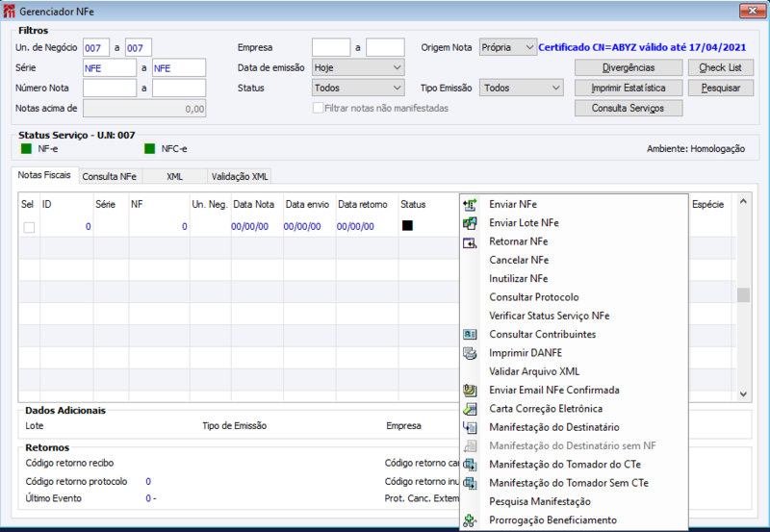
Task: Click the Manifestação do Tomador do CTe icon
Action: click(x=470, y=464)
